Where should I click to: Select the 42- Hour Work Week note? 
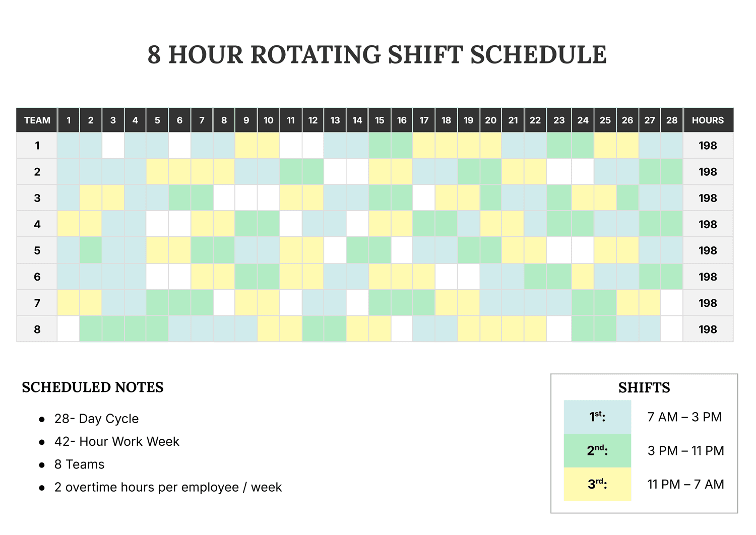[x=117, y=441]
